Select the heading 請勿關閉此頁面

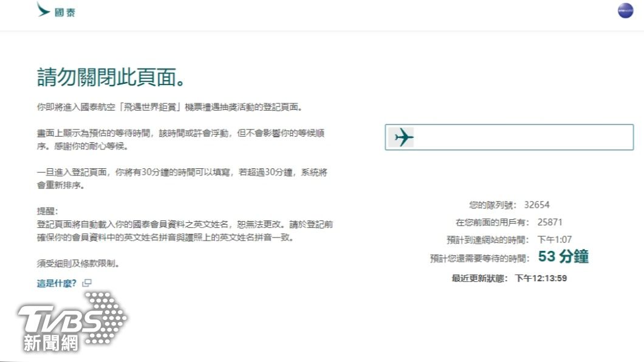pyautogui.click(x=111, y=77)
